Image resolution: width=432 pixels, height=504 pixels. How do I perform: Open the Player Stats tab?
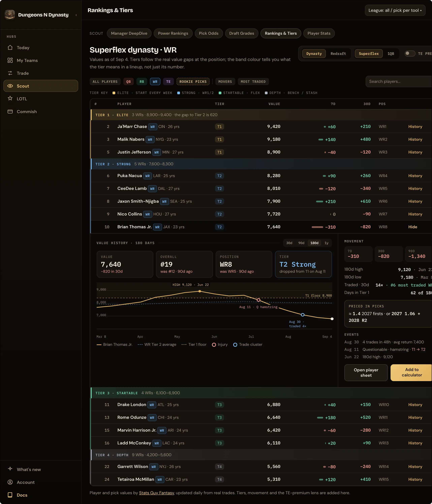(319, 33)
